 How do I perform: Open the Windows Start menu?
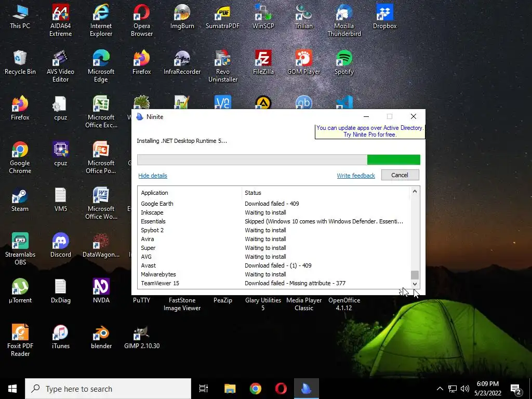tap(12, 389)
